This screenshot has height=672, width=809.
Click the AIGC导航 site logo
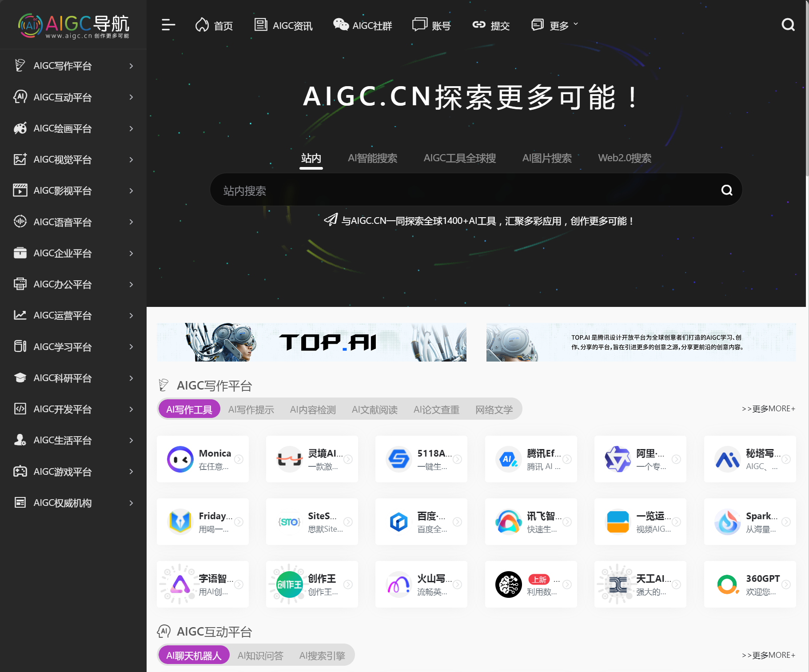point(73,25)
